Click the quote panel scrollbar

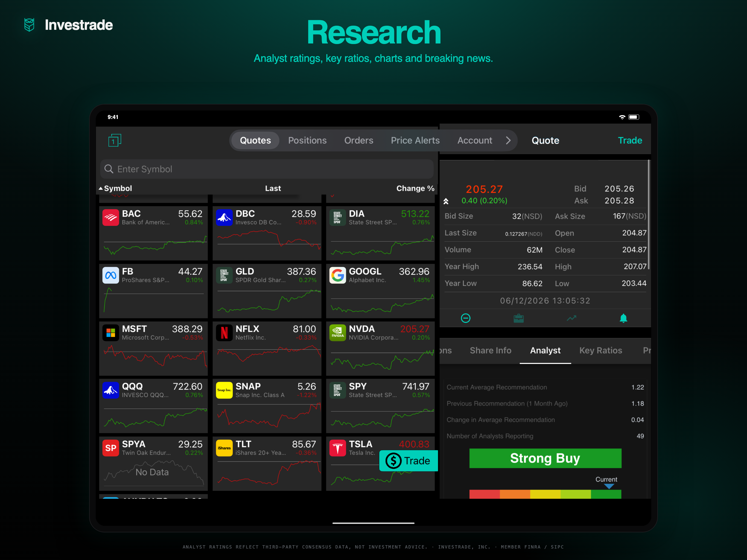(x=649, y=215)
